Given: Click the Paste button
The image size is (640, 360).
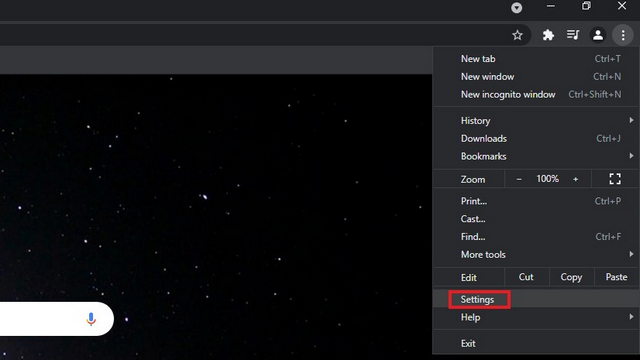Looking at the screenshot, I should [616, 277].
